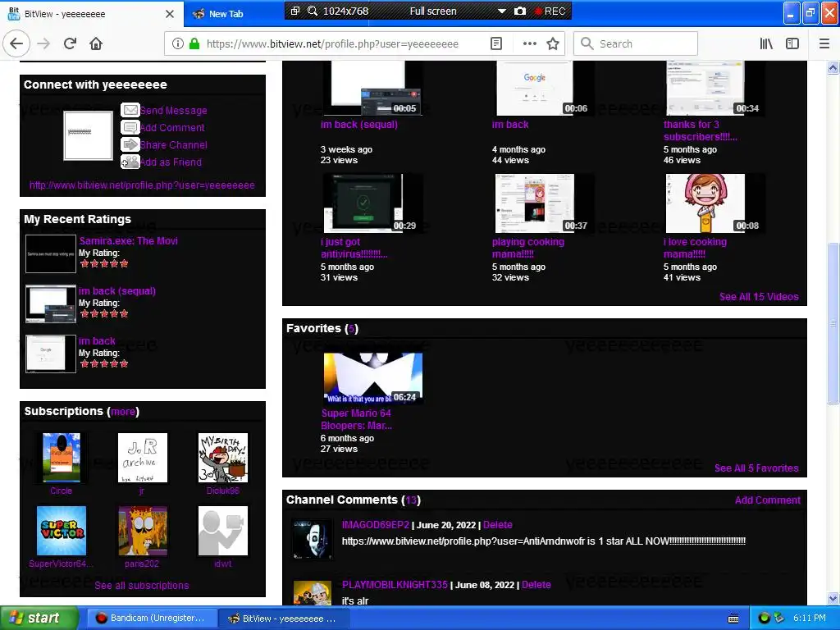Click the Add as Friend people icon
The height and width of the screenshot is (630, 840).
130,162
